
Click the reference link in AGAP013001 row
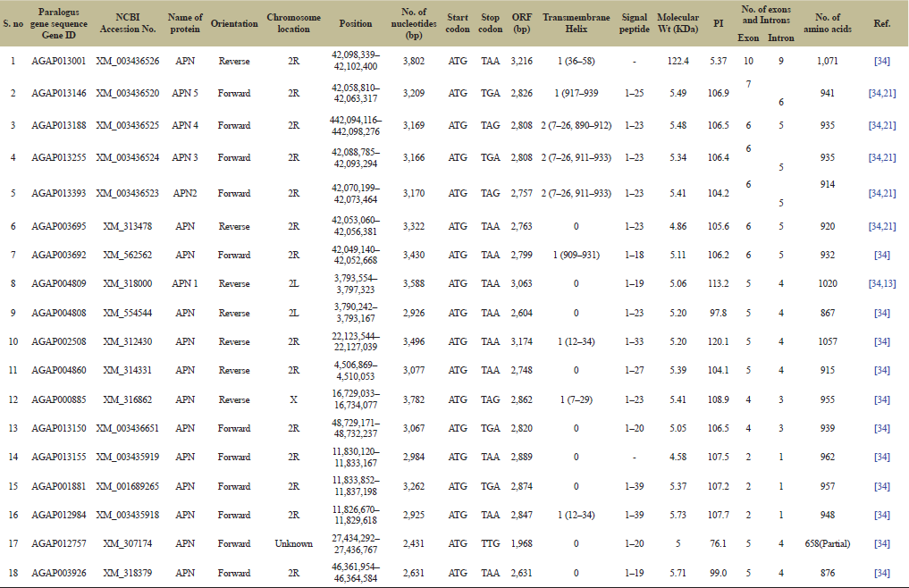(x=881, y=61)
